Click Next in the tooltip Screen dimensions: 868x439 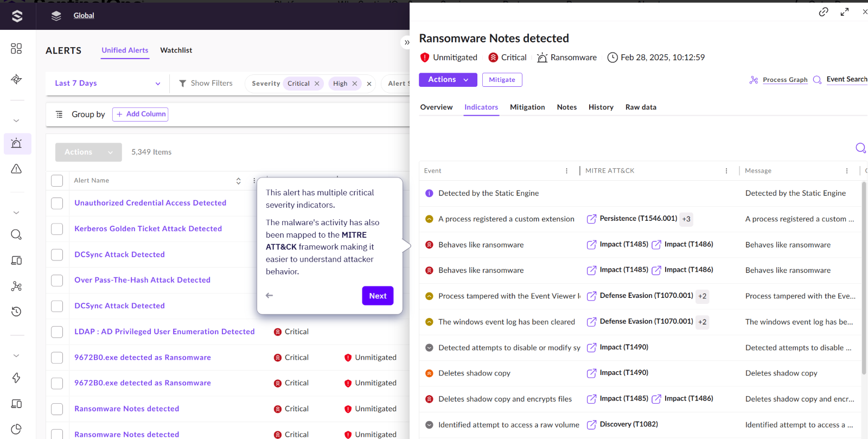click(x=378, y=296)
